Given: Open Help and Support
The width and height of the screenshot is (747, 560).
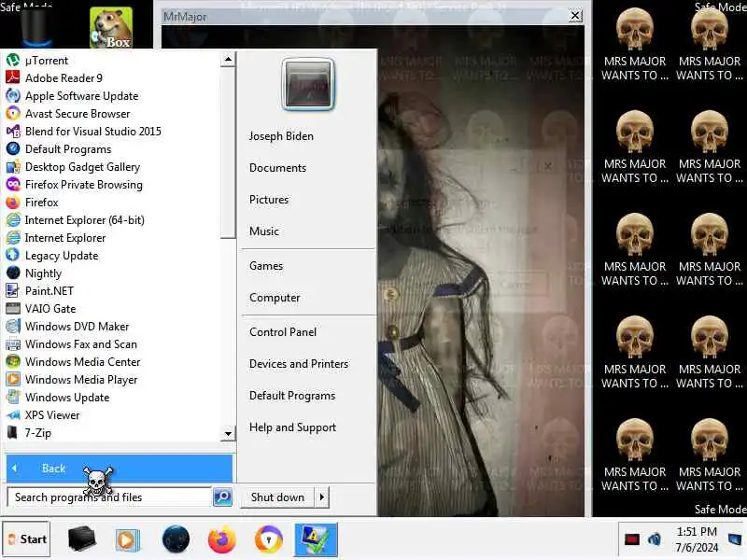Looking at the screenshot, I should pyautogui.click(x=292, y=427).
